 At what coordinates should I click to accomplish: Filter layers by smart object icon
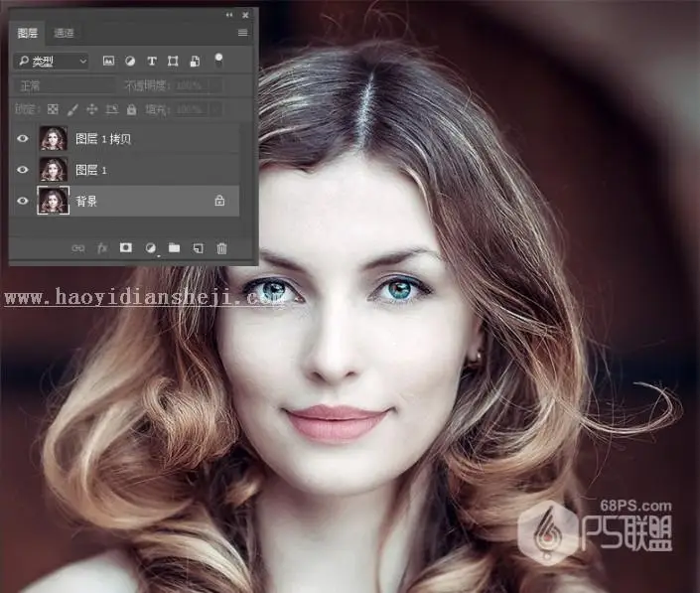coord(195,62)
